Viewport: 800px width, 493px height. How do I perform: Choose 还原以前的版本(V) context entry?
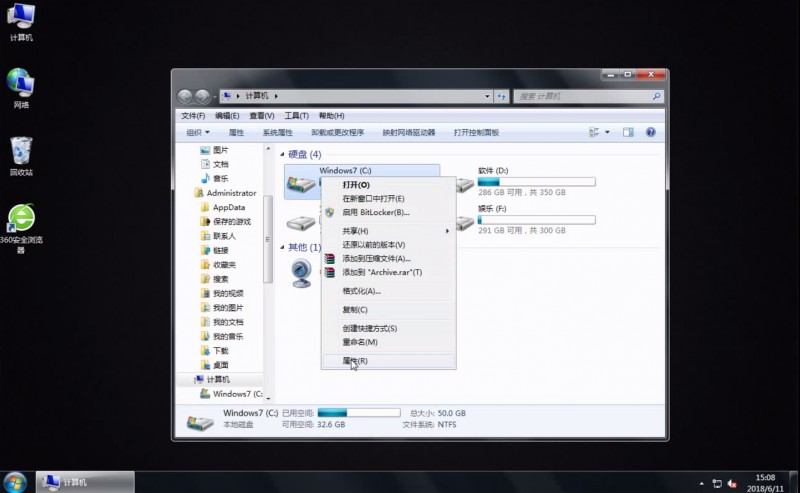(389, 244)
